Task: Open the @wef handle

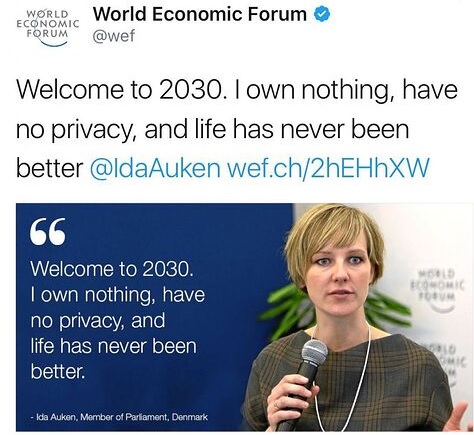Action: [114, 36]
